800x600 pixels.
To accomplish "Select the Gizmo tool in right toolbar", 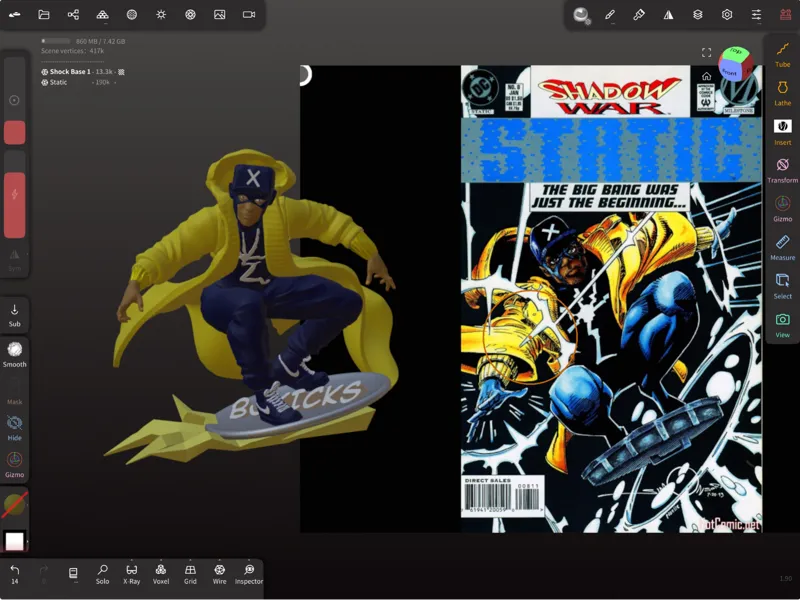I will point(782,209).
